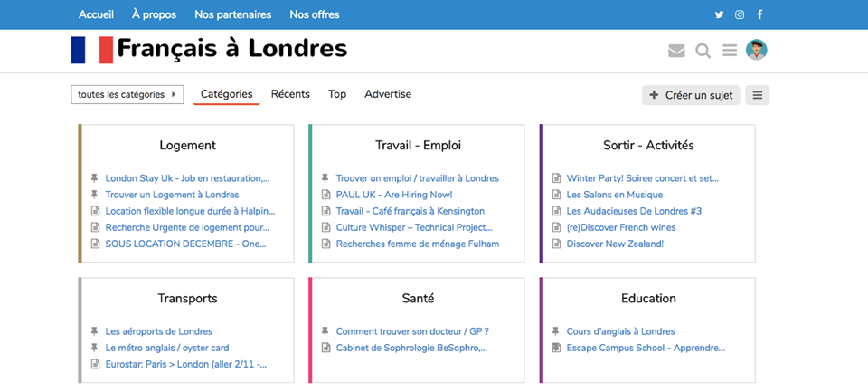Open messages envelope icon

(x=676, y=51)
